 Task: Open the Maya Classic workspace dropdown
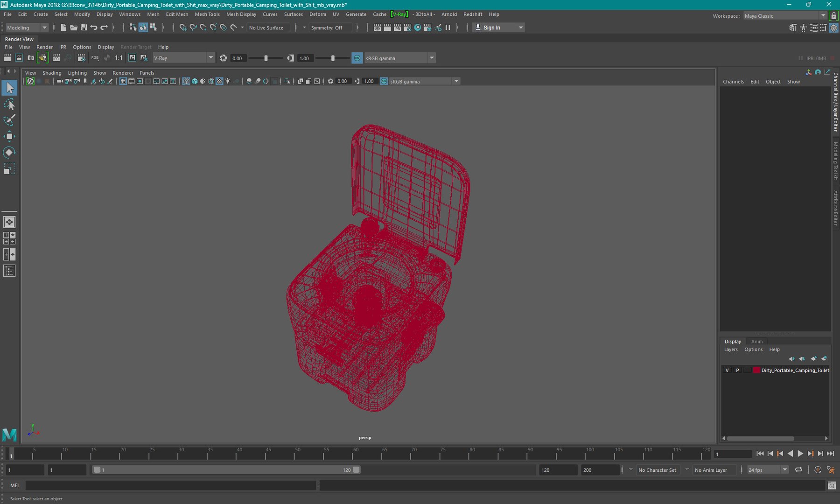pyautogui.click(x=785, y=16)
